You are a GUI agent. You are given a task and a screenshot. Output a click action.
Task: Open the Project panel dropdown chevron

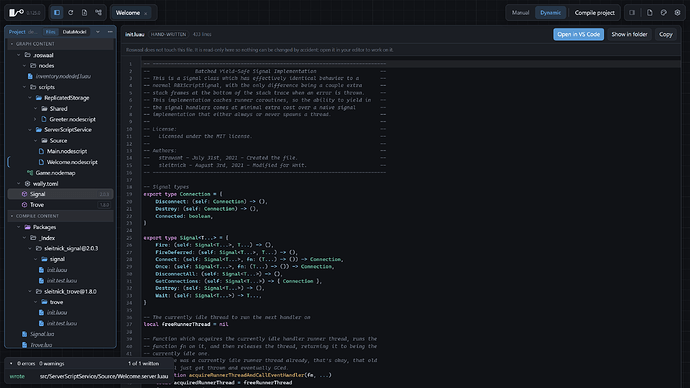coord(98,32)
